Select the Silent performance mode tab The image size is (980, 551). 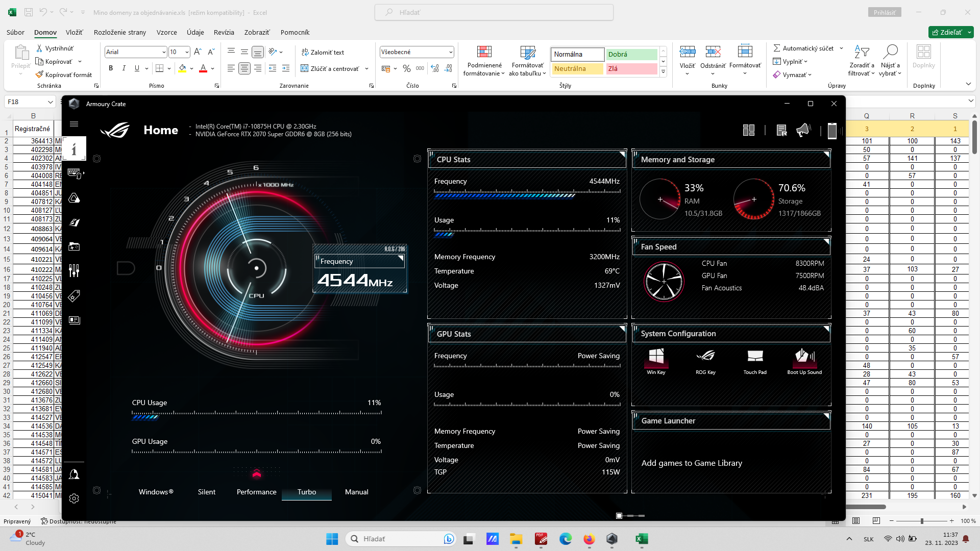(207, 492)
